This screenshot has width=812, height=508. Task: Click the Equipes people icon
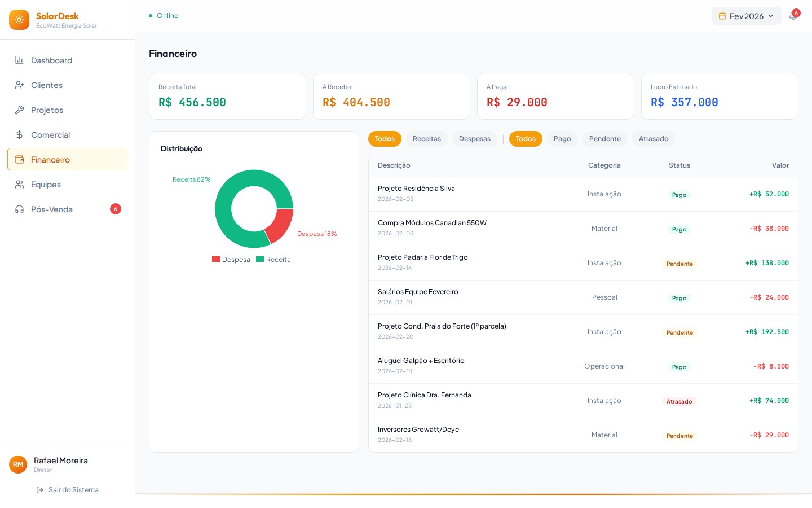pos(19,185)
